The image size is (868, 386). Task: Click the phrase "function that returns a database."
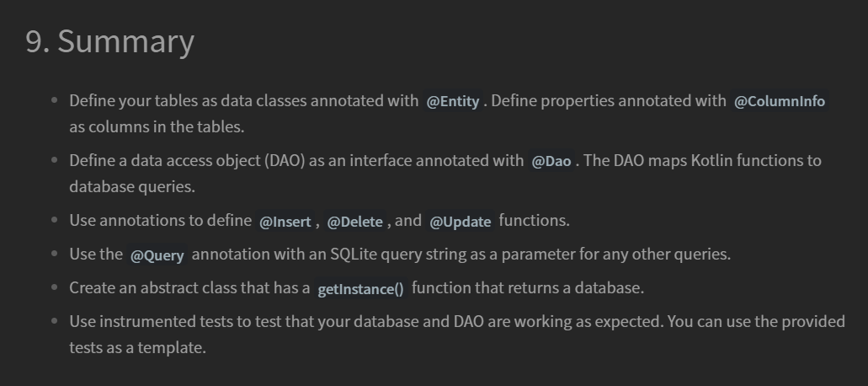point(528,288)
